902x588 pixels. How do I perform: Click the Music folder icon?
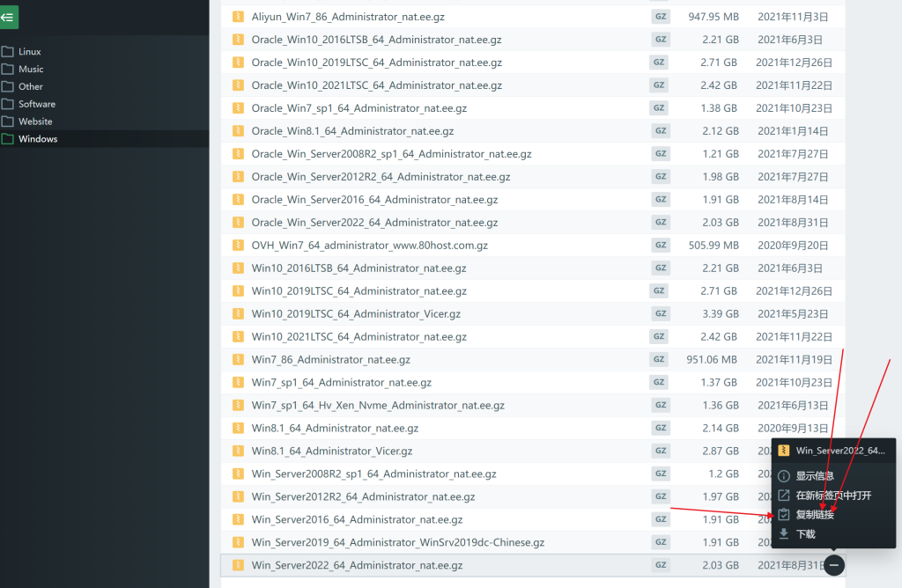(7, 69)
